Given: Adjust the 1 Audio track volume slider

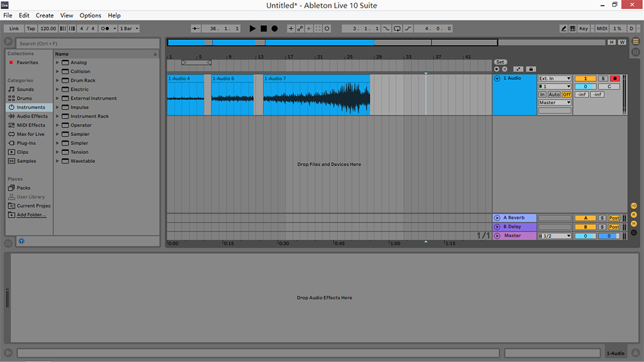Looking at the screenshot, I should click(x=585, y=86).
